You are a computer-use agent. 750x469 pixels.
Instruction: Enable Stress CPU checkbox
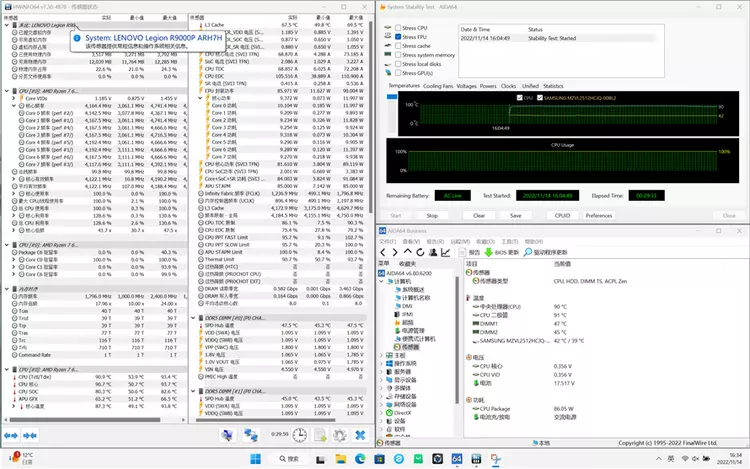(x=398, y=28)
